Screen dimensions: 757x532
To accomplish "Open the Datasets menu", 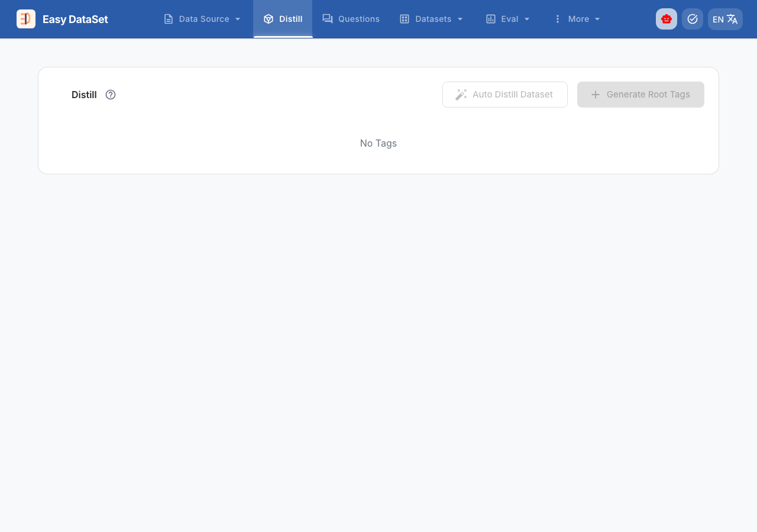I will 432,19.
